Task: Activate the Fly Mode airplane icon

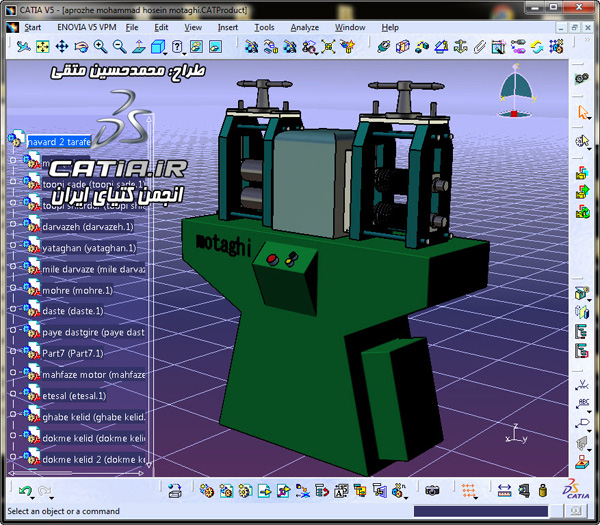Action: [24, 47]
